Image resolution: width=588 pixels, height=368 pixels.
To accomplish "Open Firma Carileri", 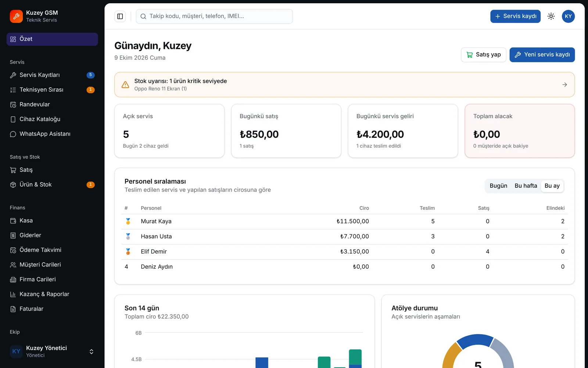I will click(x=52, y=280).
